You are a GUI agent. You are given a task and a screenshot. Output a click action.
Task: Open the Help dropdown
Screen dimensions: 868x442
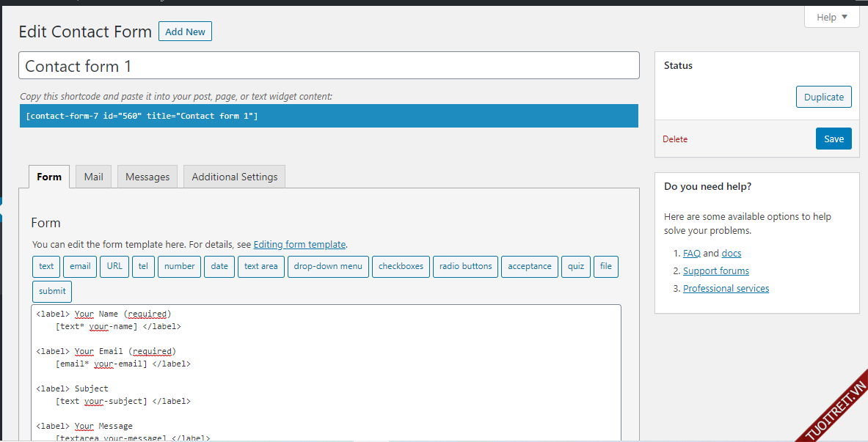tap(831, 17)
